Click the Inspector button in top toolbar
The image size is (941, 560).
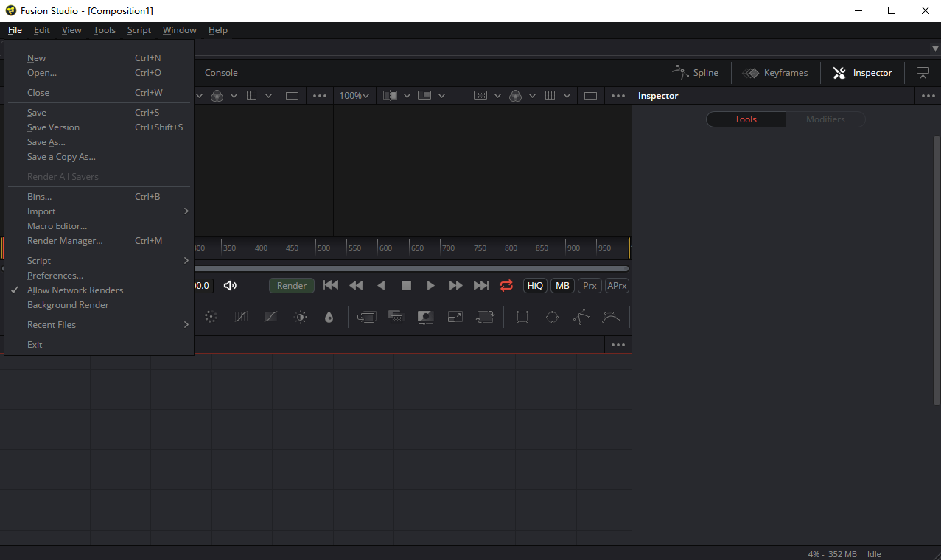(x=863, y=73)
